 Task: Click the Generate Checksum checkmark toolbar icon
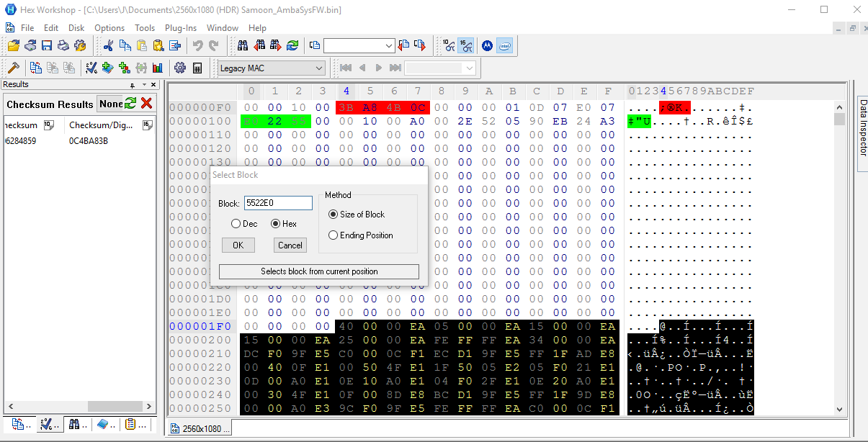[x=91, y=68]
